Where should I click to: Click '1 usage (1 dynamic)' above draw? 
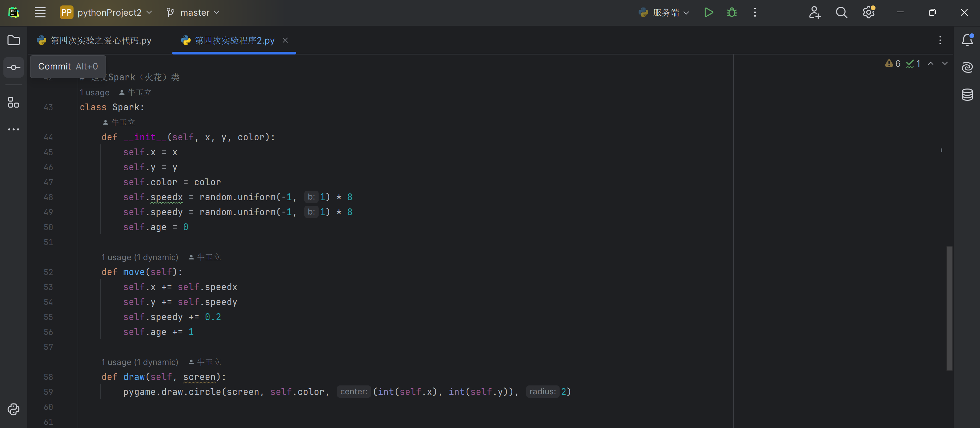point(140,362)
